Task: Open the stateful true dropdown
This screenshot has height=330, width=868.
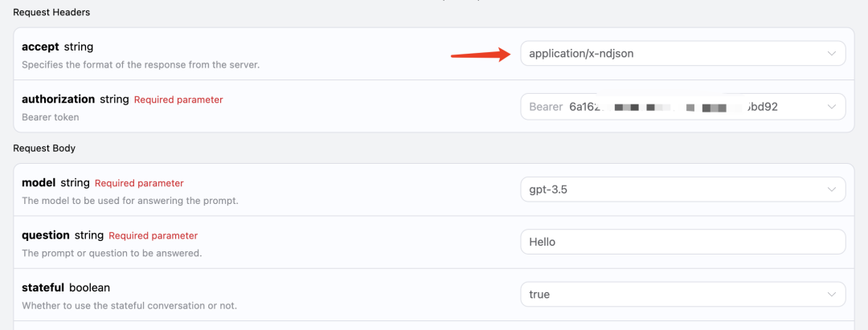Action: point(682,295)
